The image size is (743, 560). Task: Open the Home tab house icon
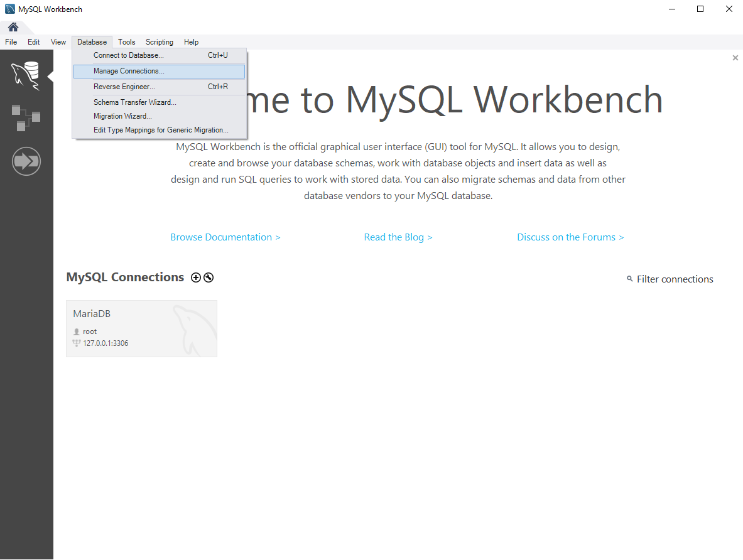coord(13,27)
